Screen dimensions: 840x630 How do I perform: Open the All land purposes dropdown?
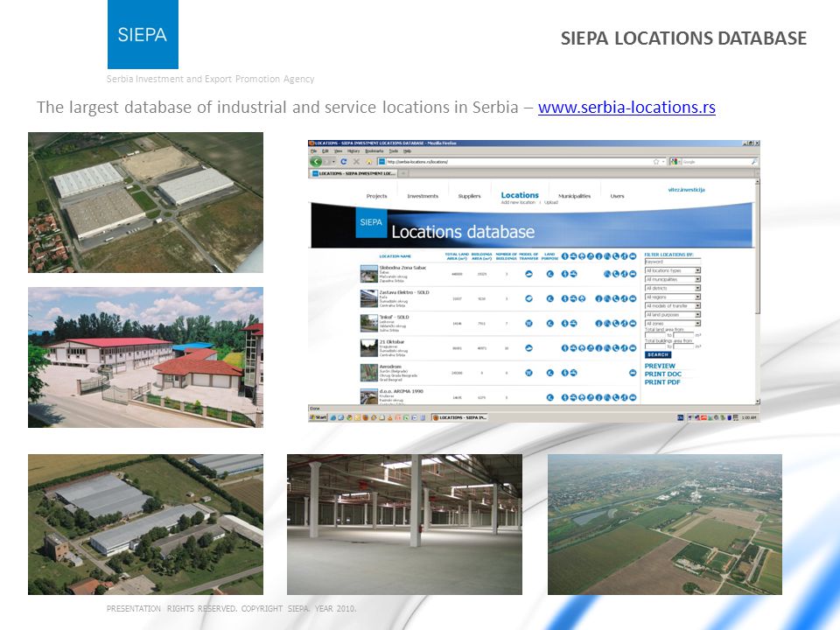pyautogui.click(x=672, y=314)
